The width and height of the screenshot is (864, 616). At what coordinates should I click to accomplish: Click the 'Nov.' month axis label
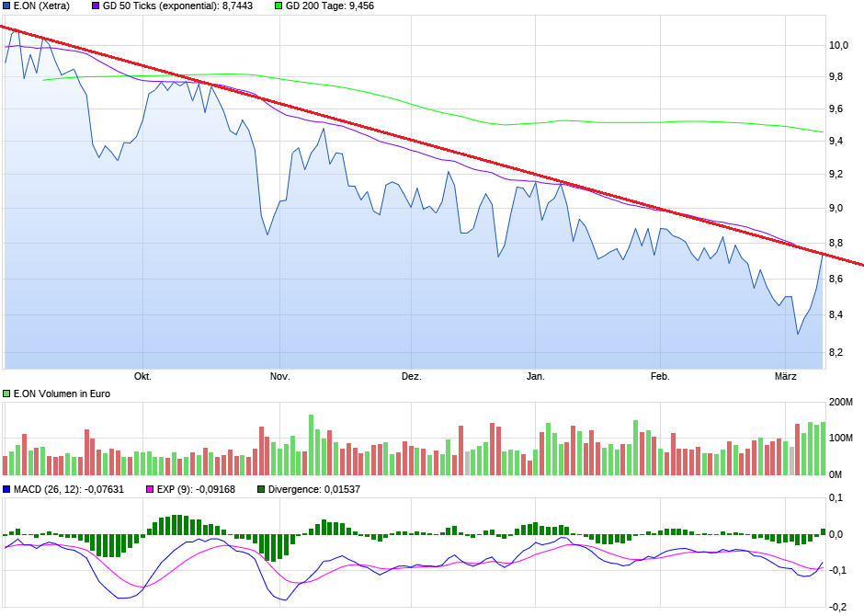[x=280, y=377]
